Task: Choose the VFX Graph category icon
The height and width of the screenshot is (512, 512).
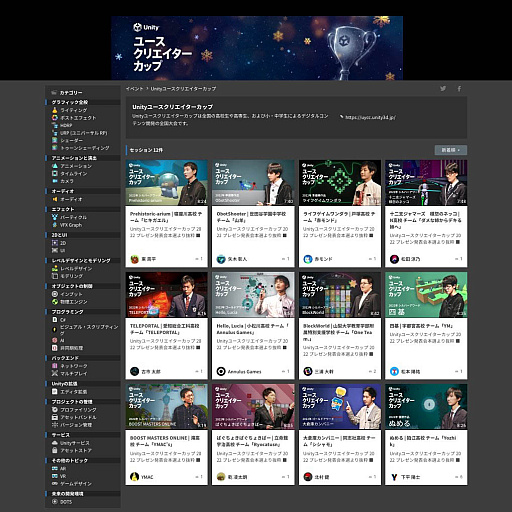Action: [55, 225]
